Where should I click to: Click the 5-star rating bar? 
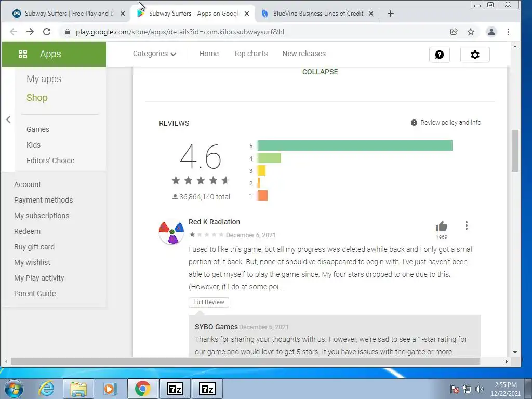coord(355,145)
